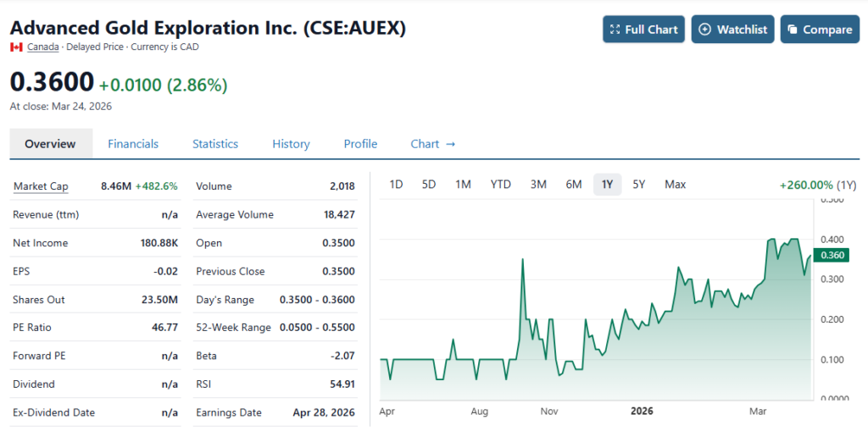The width and height of the screenshot is (868, 431).
Task: Open the History tab
Action: 291,144
